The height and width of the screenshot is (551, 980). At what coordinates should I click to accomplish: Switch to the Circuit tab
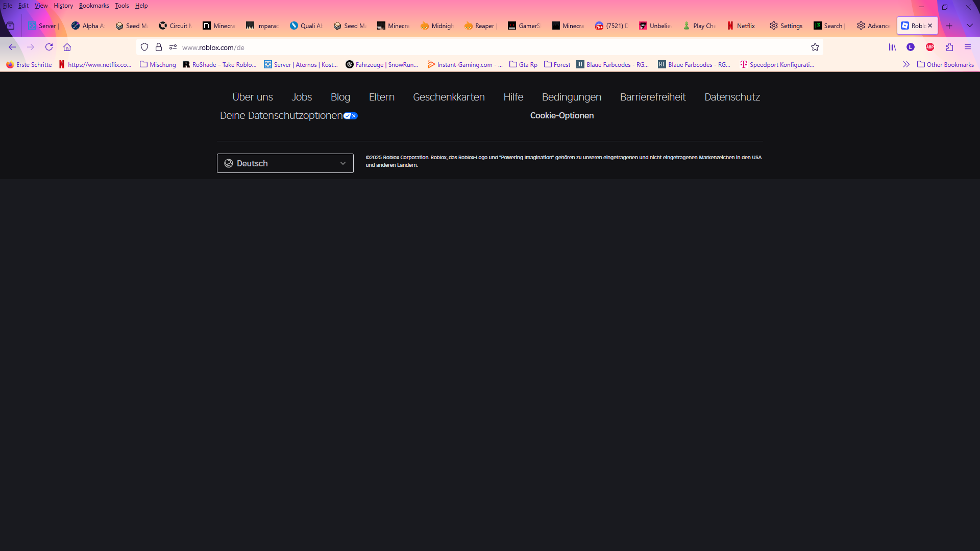click(x=176, y=26)
